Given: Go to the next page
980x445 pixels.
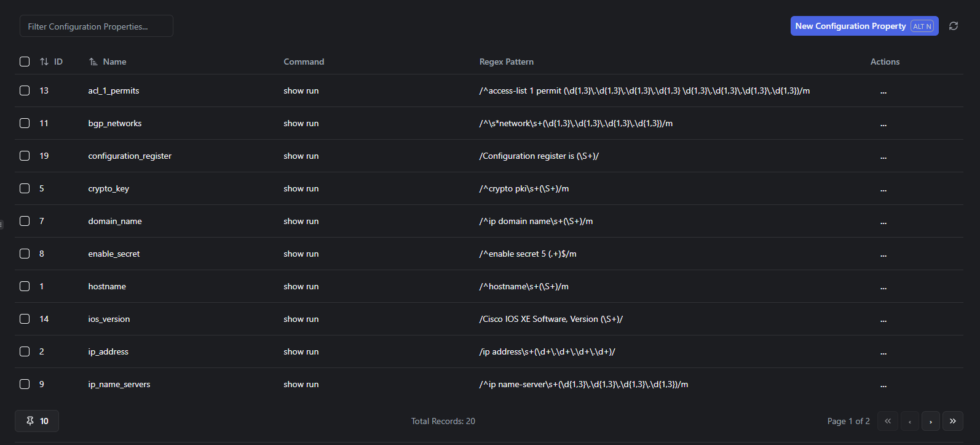Looking at the screenshot, I should click(931, 421).
